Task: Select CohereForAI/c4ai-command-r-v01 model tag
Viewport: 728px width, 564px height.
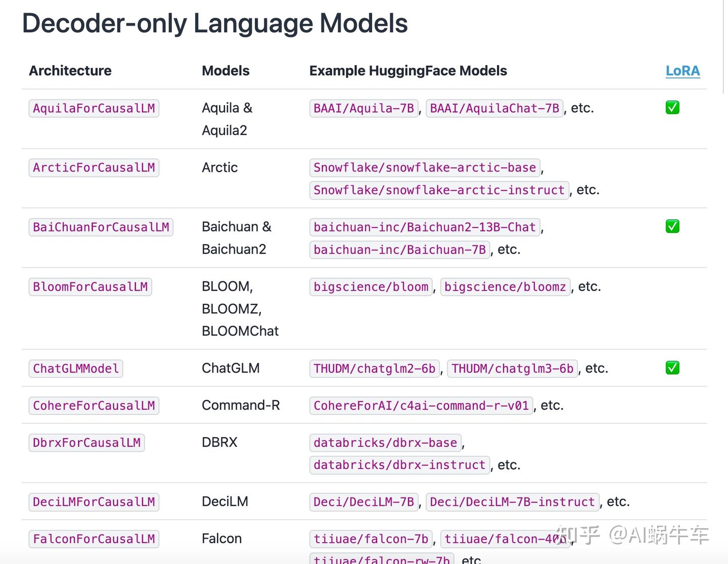Action: pos(421,405)
